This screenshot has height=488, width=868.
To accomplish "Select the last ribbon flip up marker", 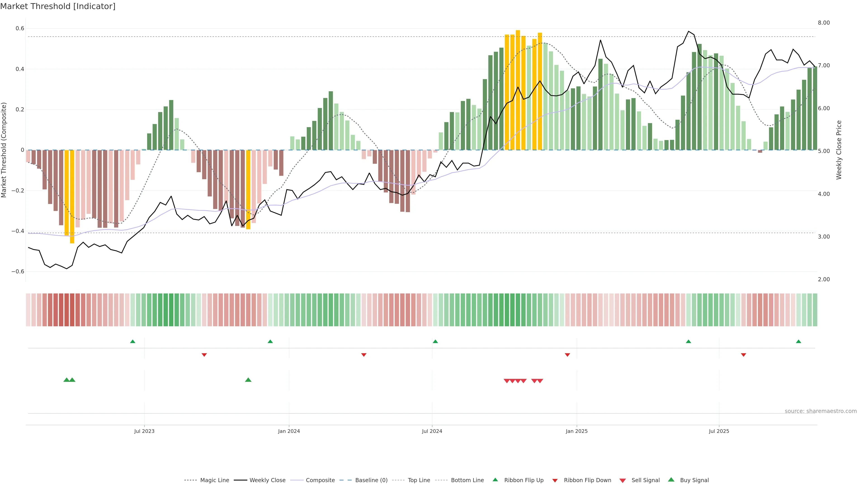I will pyautogui.click(x=798, y=342).
